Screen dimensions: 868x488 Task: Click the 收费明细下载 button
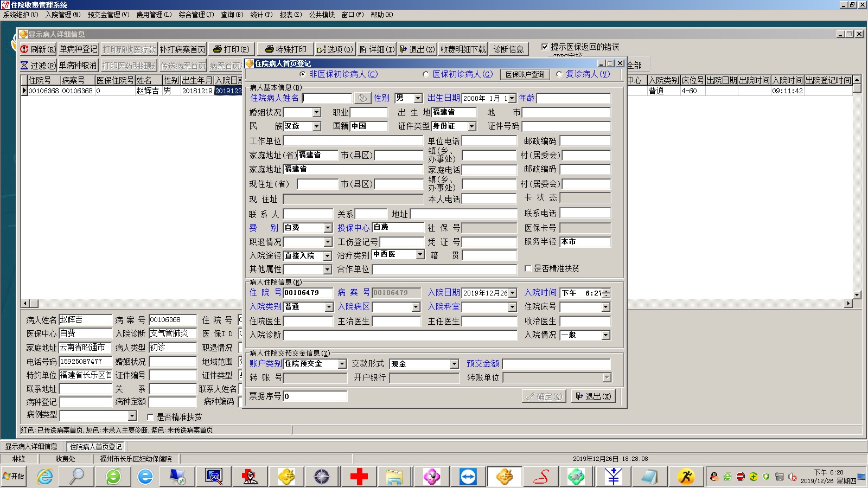pyautogui.click(x=463, y=49)
